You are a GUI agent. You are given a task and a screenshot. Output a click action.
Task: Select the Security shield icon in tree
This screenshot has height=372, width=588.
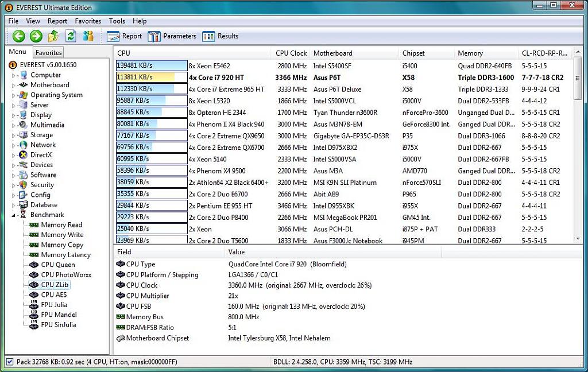(x=23, y=185)
